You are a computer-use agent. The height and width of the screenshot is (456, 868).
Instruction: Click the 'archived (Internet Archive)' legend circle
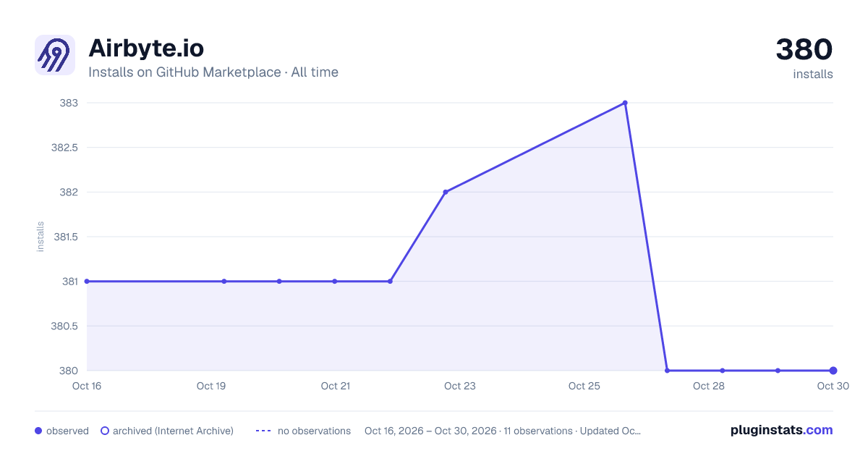[105, 431]
